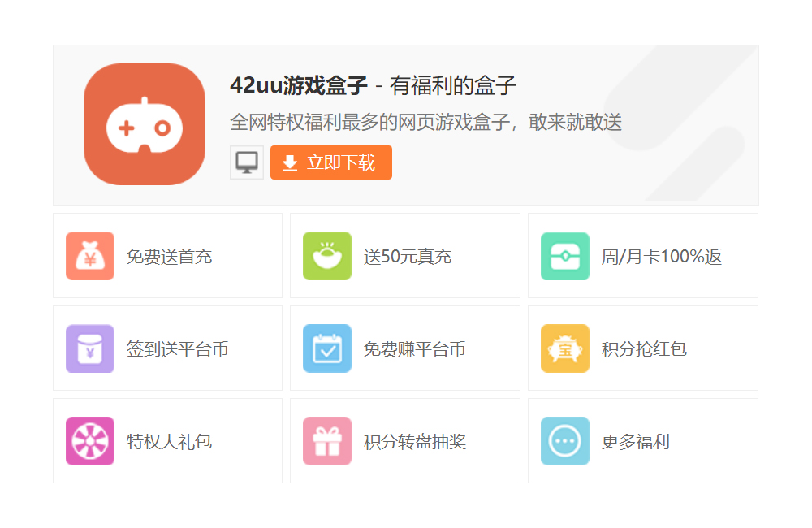Screen dimensions: 812x528
Task: Click the green gold ingot icon
Action: tap(327, 256)
